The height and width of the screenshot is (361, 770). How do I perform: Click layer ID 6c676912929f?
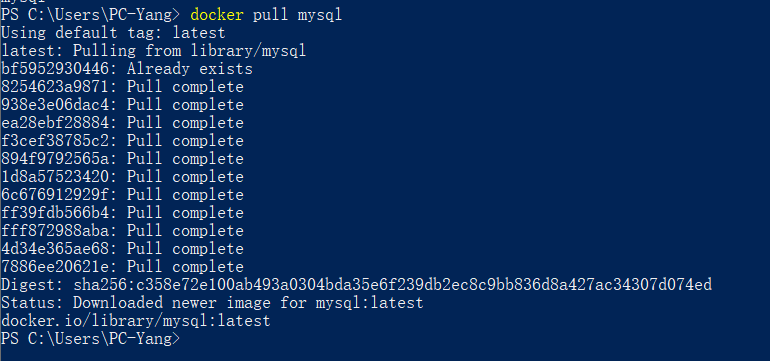tap(55, 195)
